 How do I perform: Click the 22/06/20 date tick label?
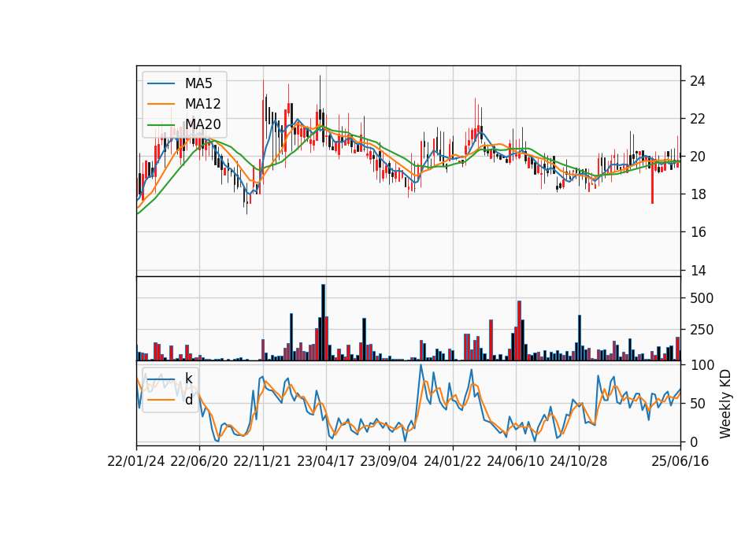[199, 461]
